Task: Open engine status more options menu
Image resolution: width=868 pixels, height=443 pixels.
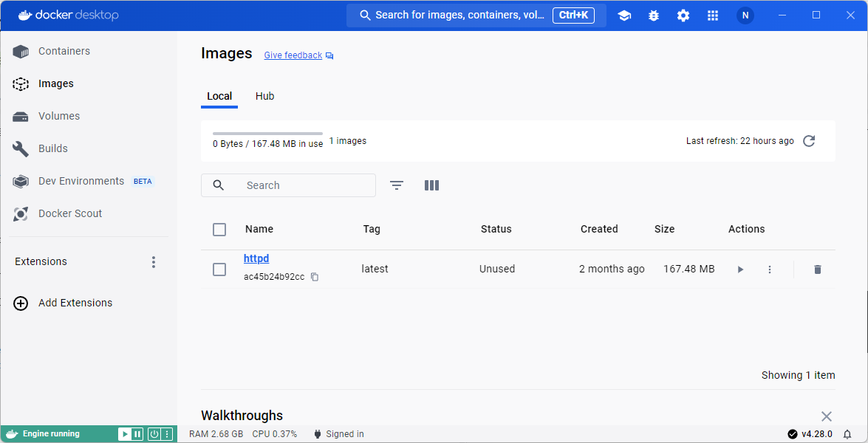Action: coord(167,434)
